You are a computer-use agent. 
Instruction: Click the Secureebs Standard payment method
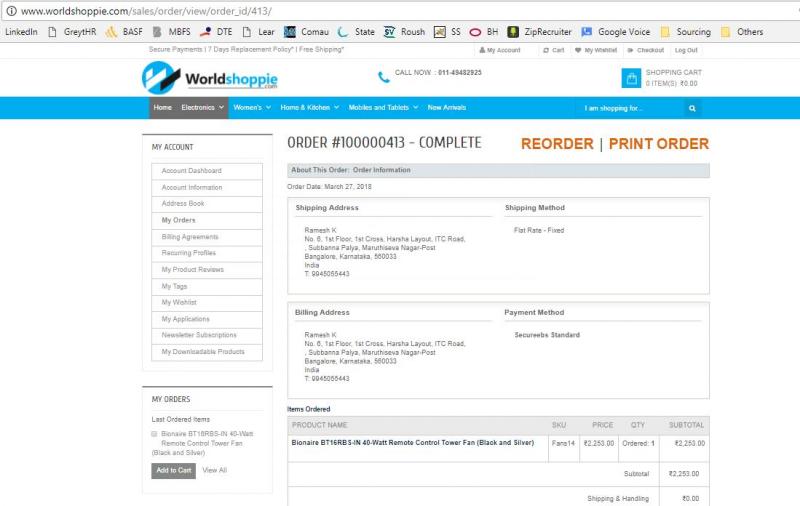pos(547,335)
